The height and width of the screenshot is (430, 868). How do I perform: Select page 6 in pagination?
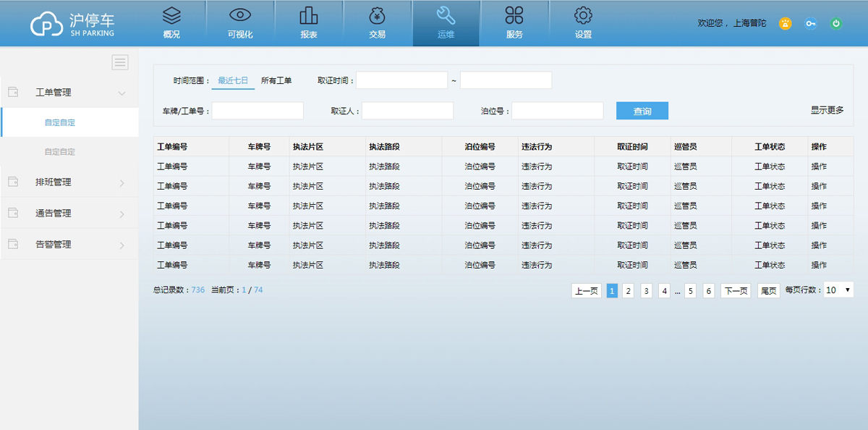coord(709,290)
